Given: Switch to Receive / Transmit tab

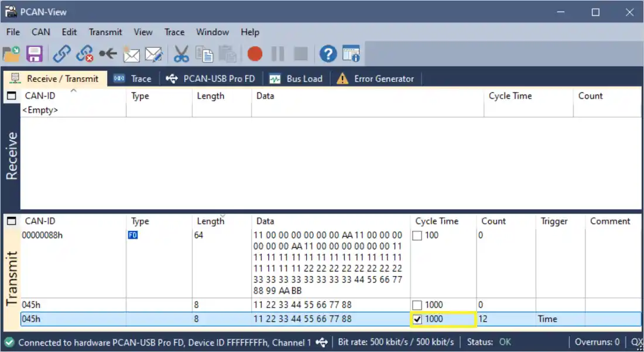Looking at the screenshot, I should pos(55,78).
